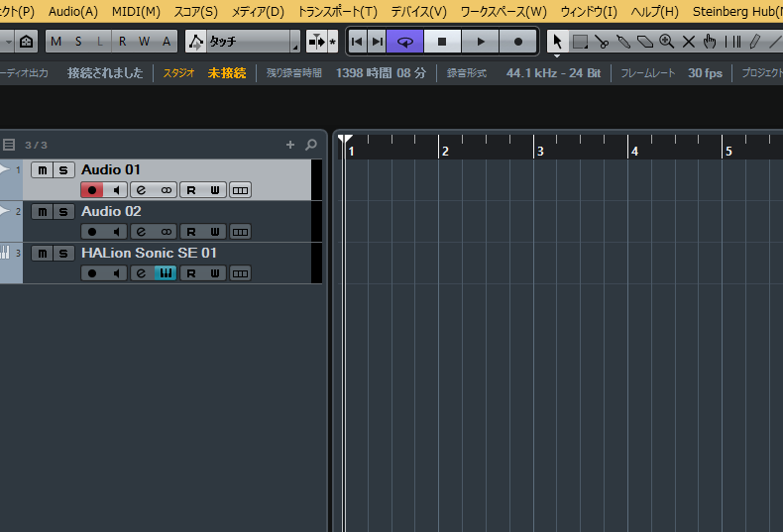The image size is (783, 532).
Task: Open the トランスポート(T) menu
Action: pyautogui.click(x=338, y=11)
